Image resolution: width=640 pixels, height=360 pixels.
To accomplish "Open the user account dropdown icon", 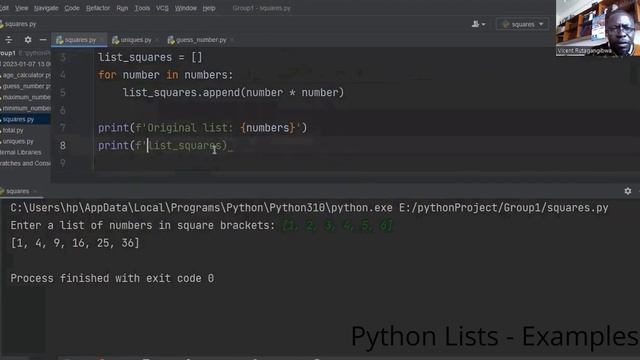I will point(478,24).
